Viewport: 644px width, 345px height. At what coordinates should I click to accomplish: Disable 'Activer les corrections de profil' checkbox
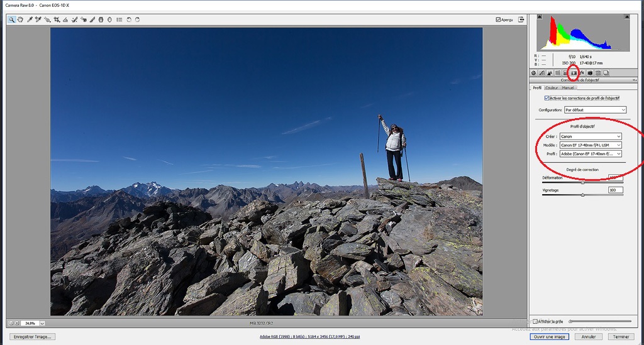click(547, 98)
